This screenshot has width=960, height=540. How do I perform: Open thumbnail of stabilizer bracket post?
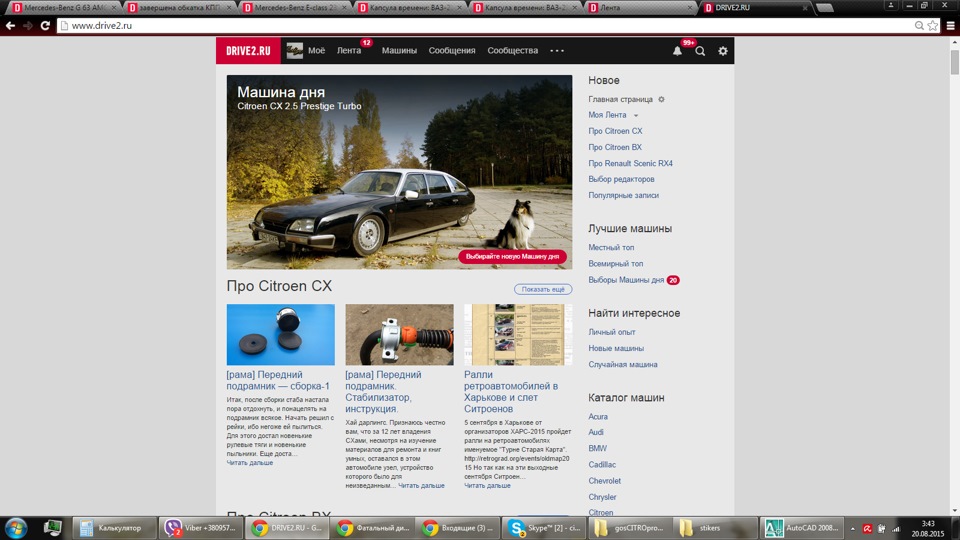click(x=399, y=334)
